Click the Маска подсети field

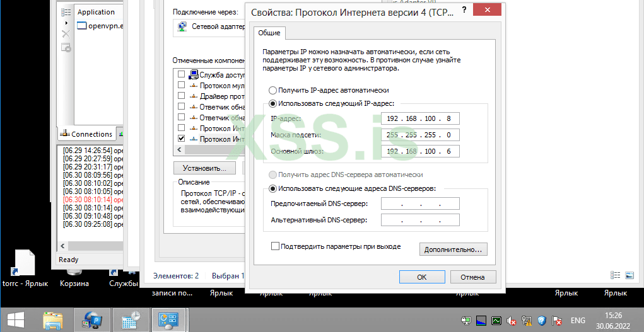[420, 135]
